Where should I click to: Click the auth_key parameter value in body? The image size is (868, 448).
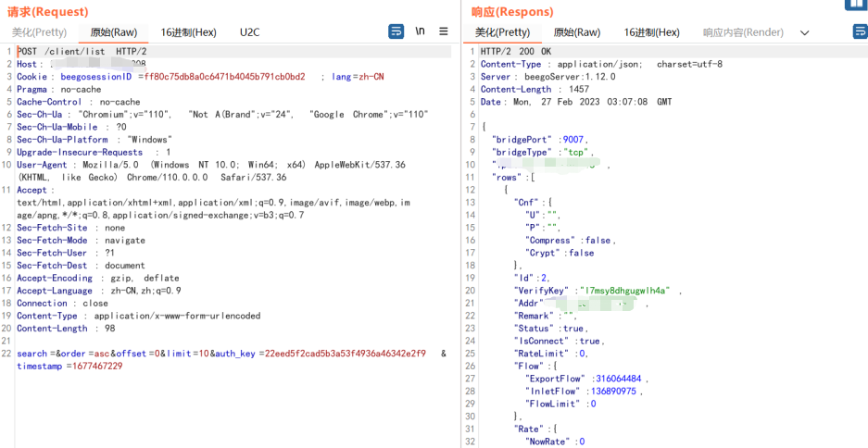click(x=345, y=354)
